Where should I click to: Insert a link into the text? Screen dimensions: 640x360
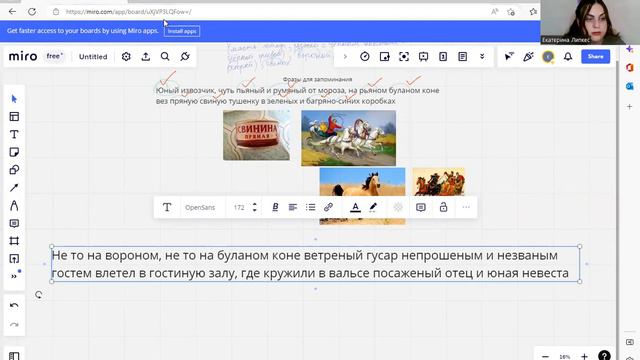click(328, 207)
